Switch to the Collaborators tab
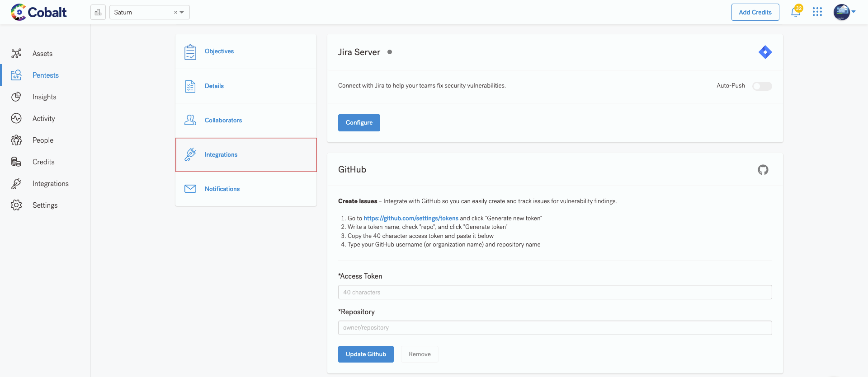 (223, 121)
